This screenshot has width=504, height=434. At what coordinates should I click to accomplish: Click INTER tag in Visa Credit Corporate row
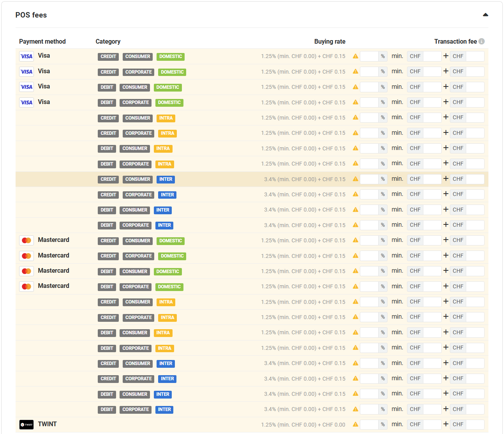167,195
